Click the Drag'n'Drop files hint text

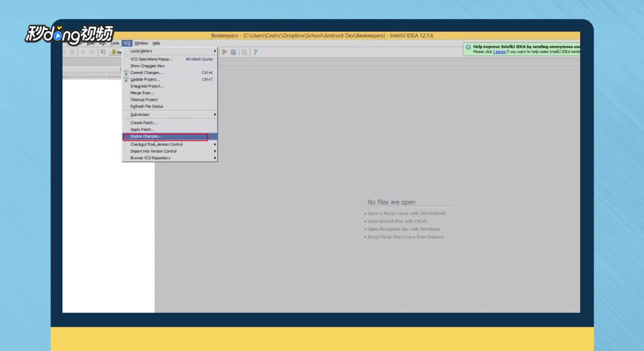coord(406,237)
